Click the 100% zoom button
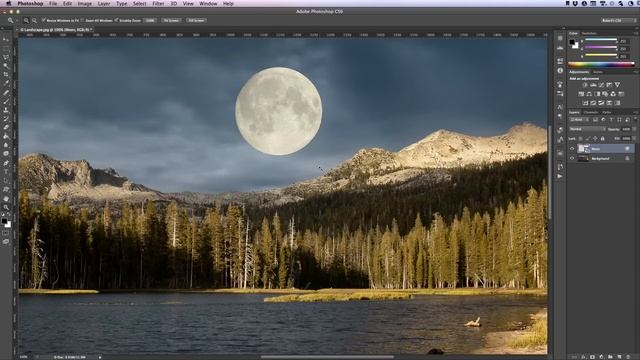This screenshot has width=640, height=360. tap(150, 20)
